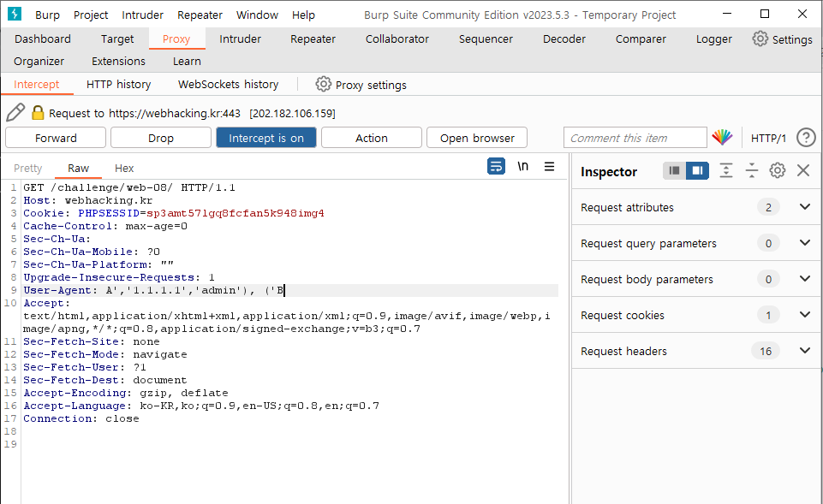Click the Burp Suite logo icon
The image size is (823, 504).
[x=15, y=14]
